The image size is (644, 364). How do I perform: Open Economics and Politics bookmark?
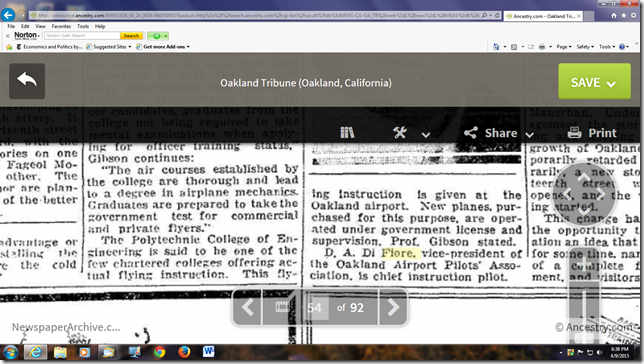point(49,47)
